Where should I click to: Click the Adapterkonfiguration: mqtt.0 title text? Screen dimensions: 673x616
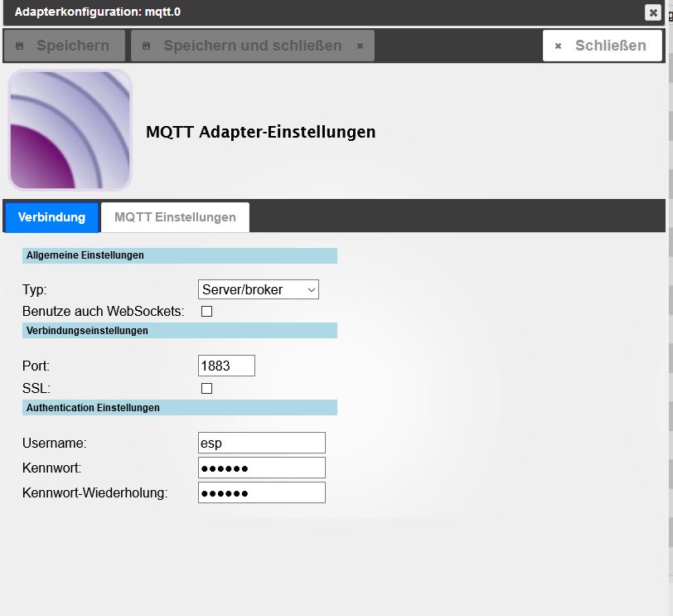(98, 12)
